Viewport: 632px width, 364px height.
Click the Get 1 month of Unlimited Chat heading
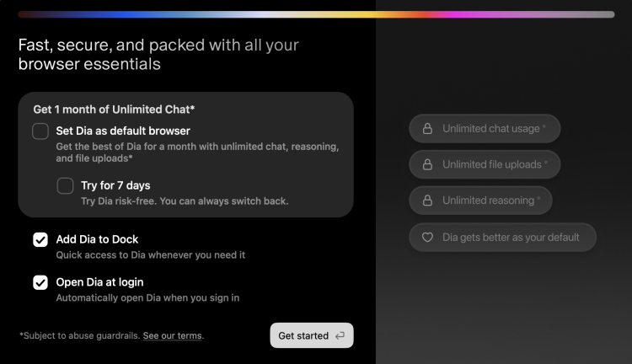tap(114, 110)
